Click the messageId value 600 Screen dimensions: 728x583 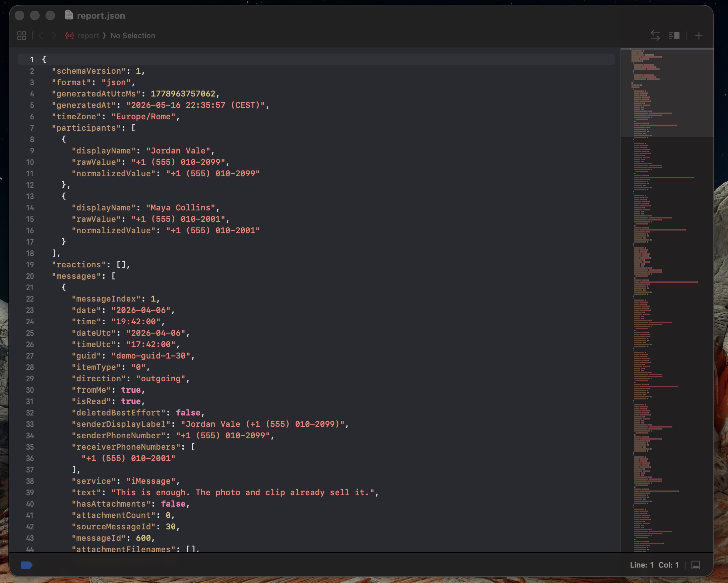[x=143, y=538]
